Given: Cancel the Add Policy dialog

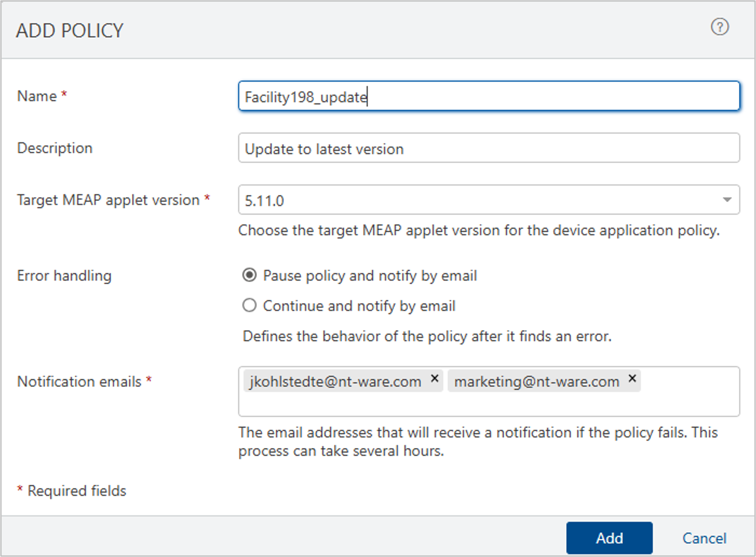Looking at the screenshot, I should coord(704,538).
